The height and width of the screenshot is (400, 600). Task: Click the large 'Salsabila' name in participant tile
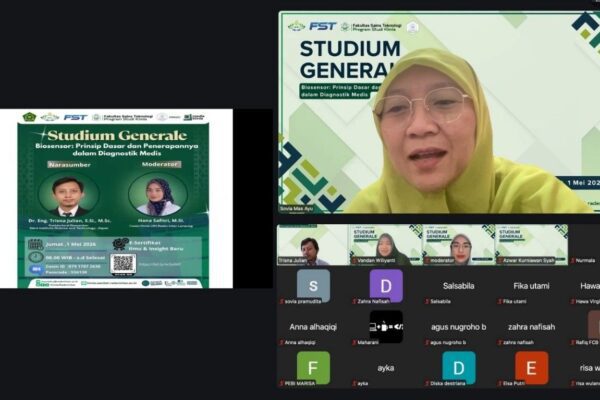point(458,286)
